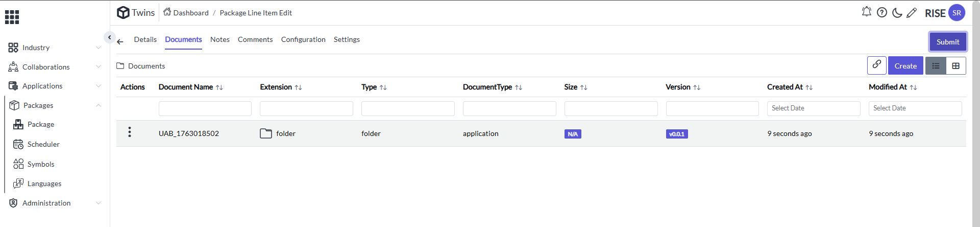The height and width of the screenshot is (227, 980).
Task: Click the Extension filter field
Action: click(306, 108)
